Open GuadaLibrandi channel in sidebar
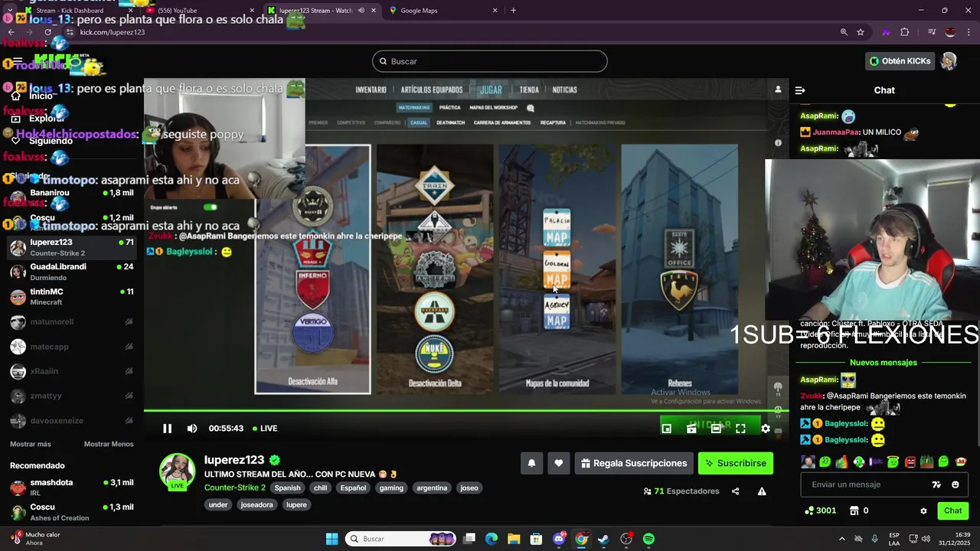 (71, 272)
